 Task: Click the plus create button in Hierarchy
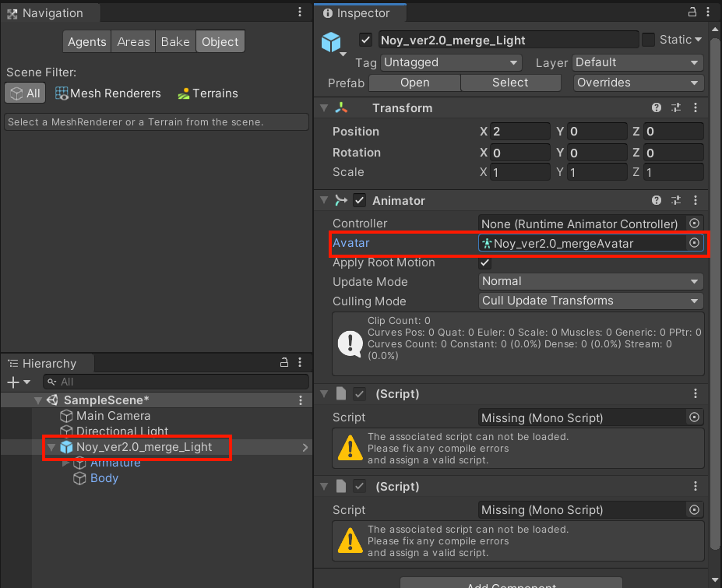point(13,382)
